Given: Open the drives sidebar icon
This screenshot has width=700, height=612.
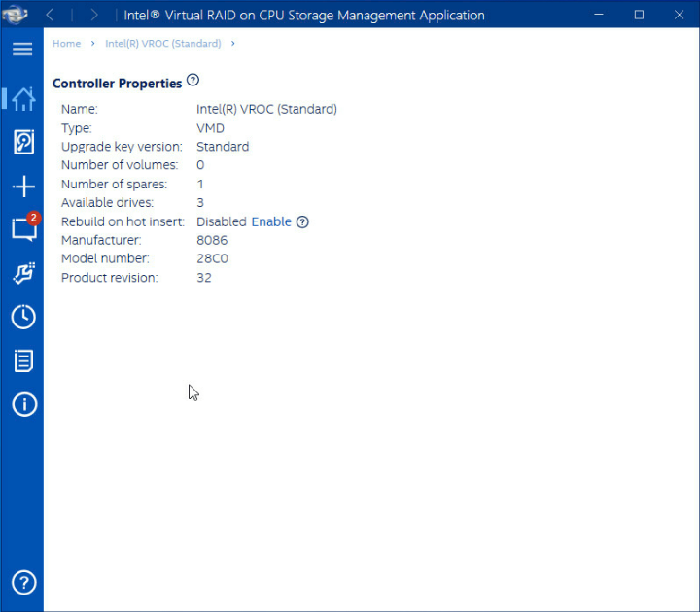Looking at the screenshot, I should coord(23,142).
